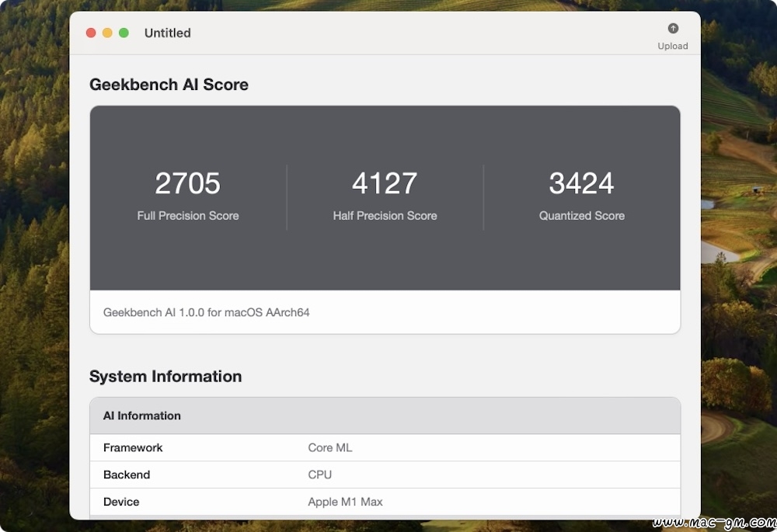Click the Backend row label
Viewport: 777px width, 532px height.
pyautogui.click(x=127, y=475)
